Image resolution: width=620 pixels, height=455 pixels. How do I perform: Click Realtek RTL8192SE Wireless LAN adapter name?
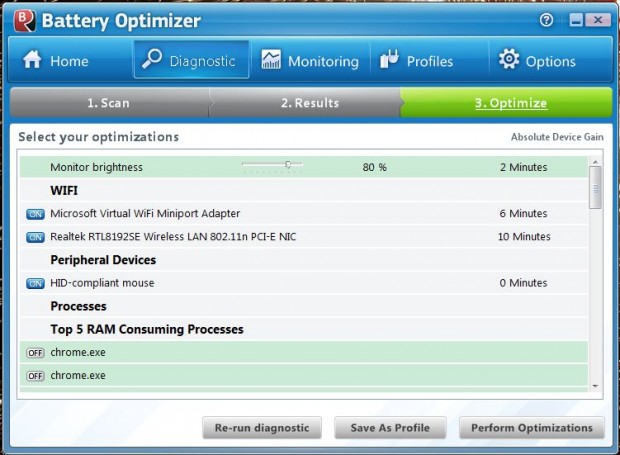click(x=173, y=237)
